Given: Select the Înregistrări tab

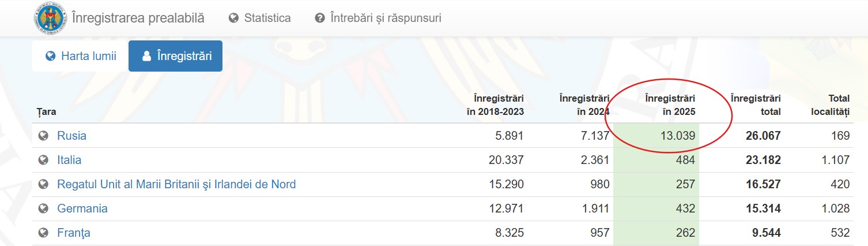Looking at the screenshot, I should tap(175, 56).
